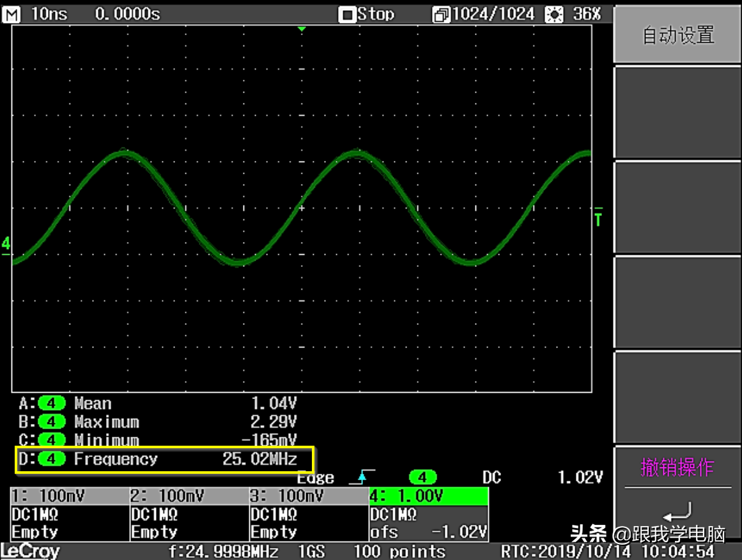Click the 1GS sample rate readout
The width and height of the screenshot is (742, 560).
coord(311,552)
